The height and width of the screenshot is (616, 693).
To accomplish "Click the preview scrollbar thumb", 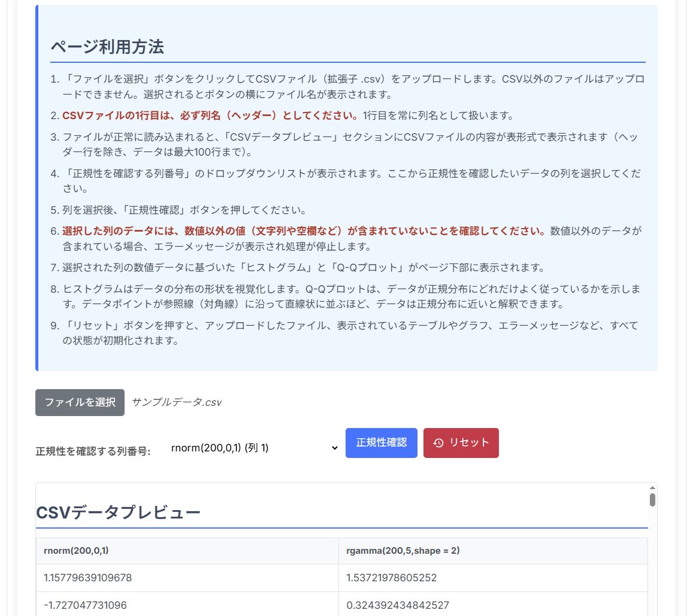I will [x=652, y=500].
